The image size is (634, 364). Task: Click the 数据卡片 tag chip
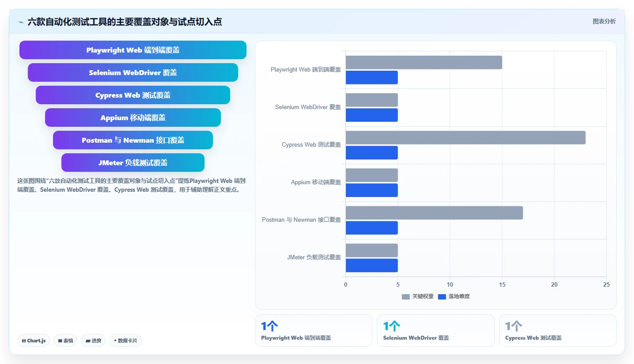pos(125,341)
